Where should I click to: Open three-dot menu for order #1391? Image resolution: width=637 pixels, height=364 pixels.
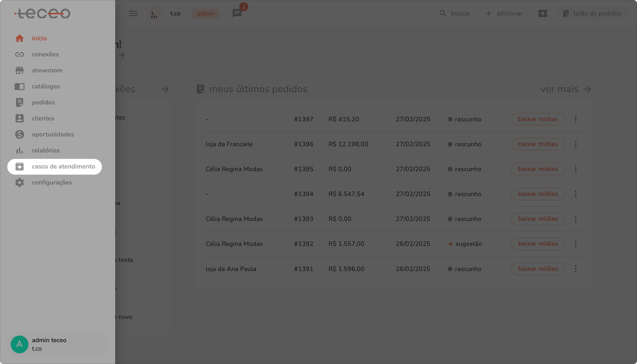575,269
